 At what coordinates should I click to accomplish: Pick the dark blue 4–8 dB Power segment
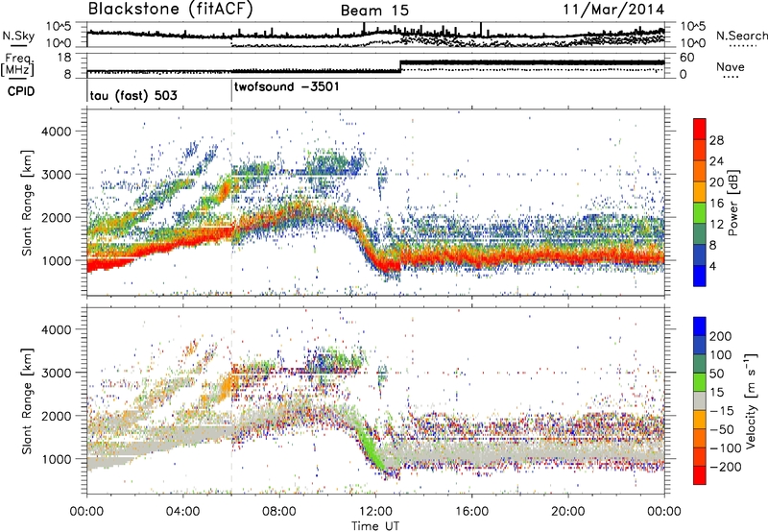700,255
